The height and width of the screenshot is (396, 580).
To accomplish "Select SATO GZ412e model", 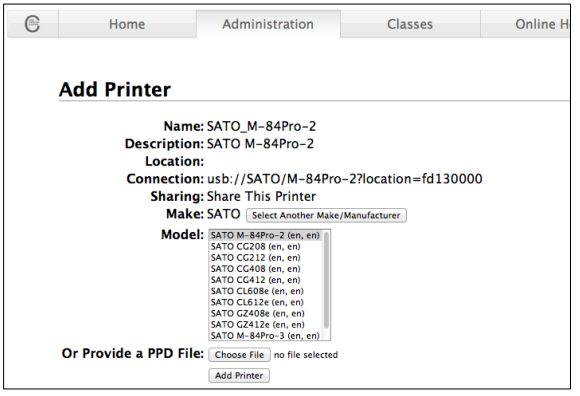I will point(266,324).
